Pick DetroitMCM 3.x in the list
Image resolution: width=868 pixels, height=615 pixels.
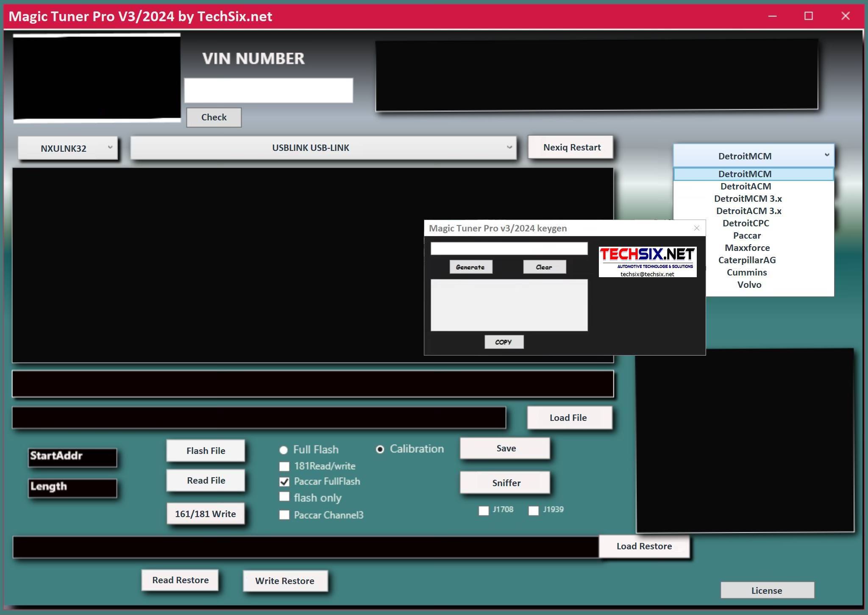click(x=753, y=199)
